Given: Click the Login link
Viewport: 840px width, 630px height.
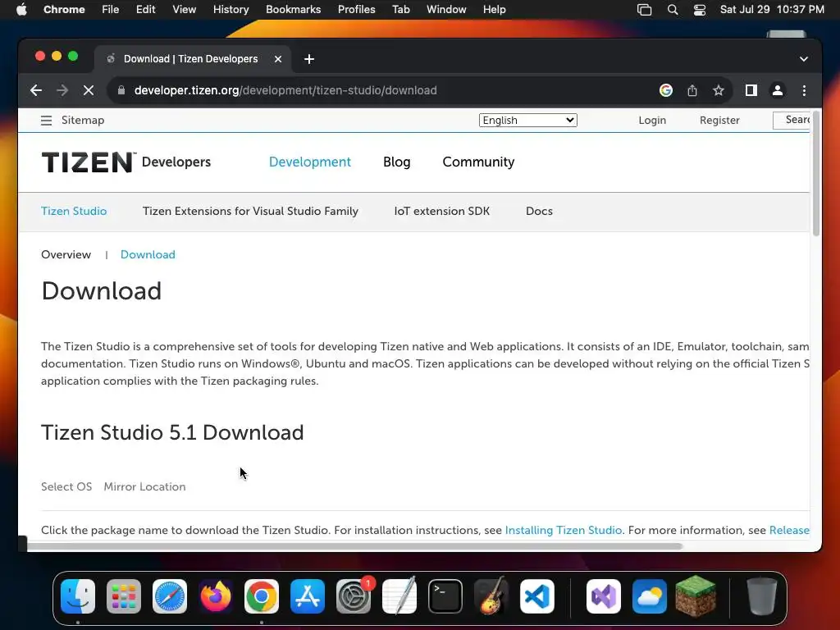Looking at the screenshot, I should (652, 121).
